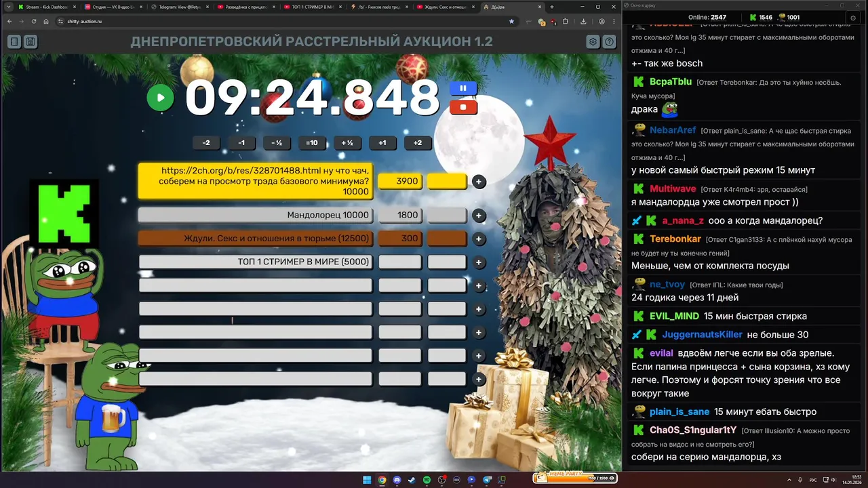Click plus icon on first empty lot row
Image resolution: width=868 pixels, height=488 pixels.
(x=479, y=286)
